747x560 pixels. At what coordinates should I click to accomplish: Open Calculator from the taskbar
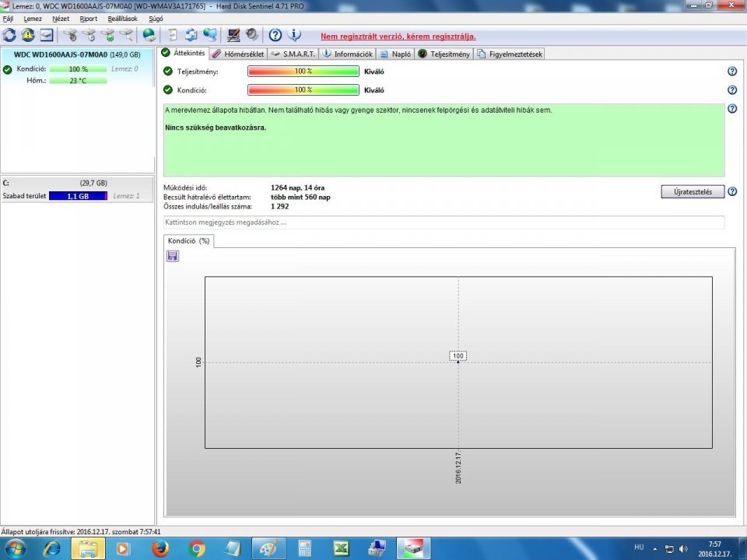pyautogui.click(x=304, y=548)
